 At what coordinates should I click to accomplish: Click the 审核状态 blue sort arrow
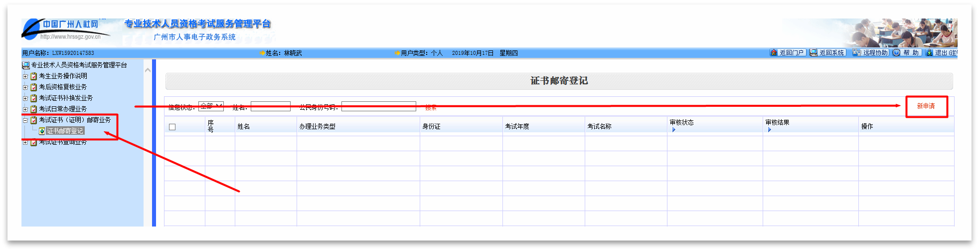coord(673,130)
